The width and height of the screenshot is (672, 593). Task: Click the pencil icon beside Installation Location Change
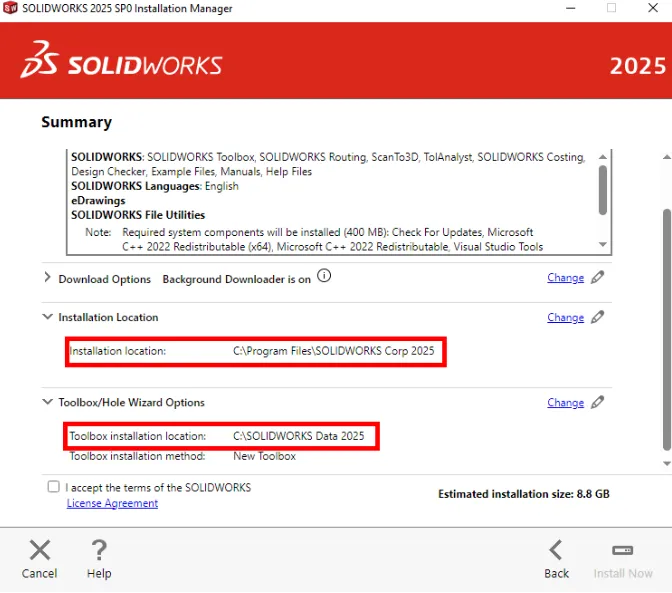(597, 317)
